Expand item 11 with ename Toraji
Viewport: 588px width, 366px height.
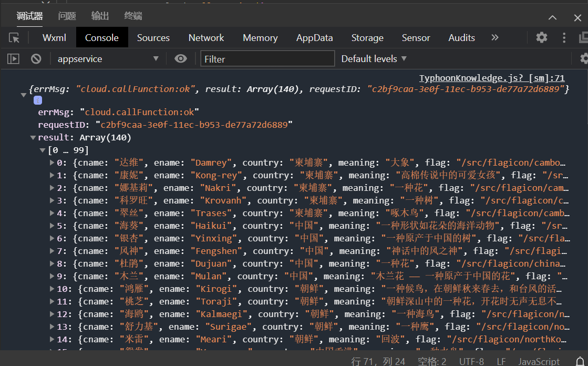[52, 302]
